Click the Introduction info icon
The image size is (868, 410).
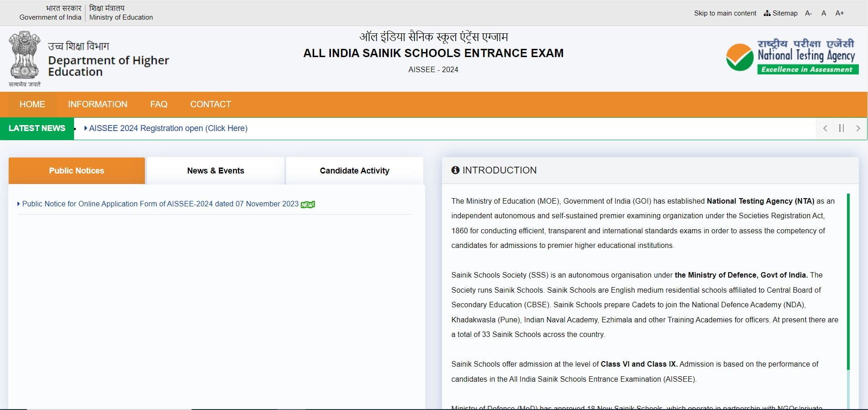(x=455, y=170)
